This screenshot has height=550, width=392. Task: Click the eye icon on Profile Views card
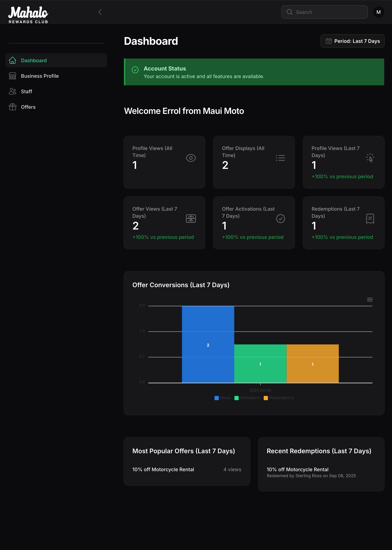(x=191, y=158)
